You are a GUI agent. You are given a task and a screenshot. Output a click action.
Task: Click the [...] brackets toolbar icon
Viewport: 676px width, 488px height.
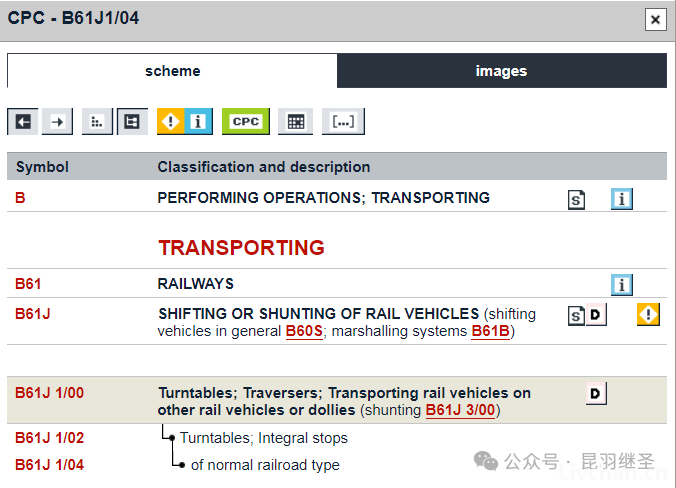click(x=343, y=122)
